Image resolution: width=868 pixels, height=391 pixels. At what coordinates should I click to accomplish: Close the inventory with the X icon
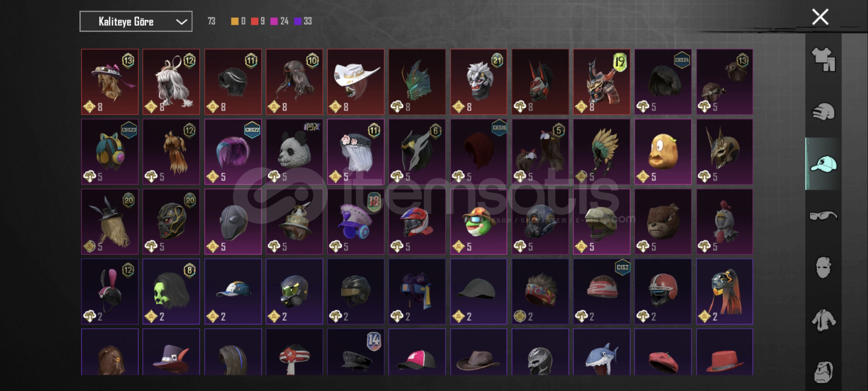tap(820, 17)
